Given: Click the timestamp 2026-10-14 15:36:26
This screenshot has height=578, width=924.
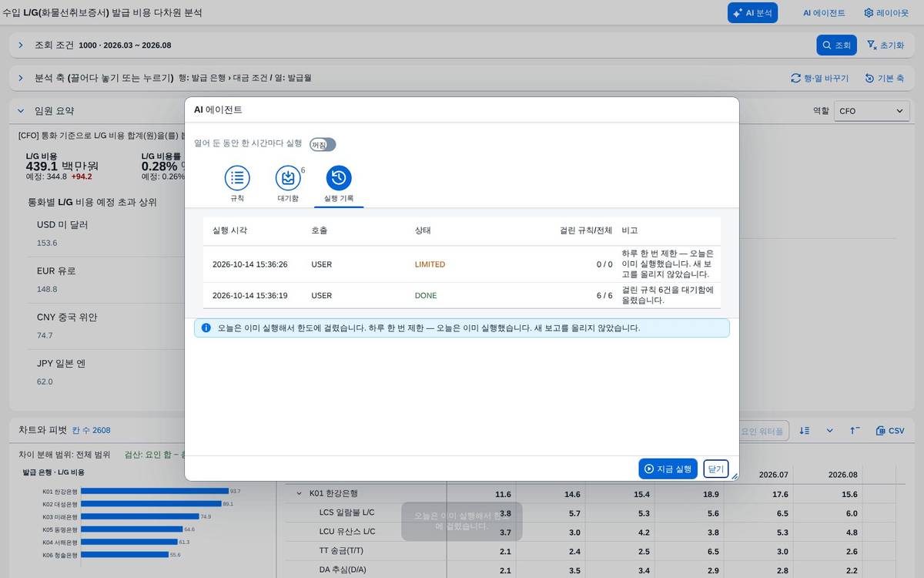Looking at the screenshot, I should (249, 264).
